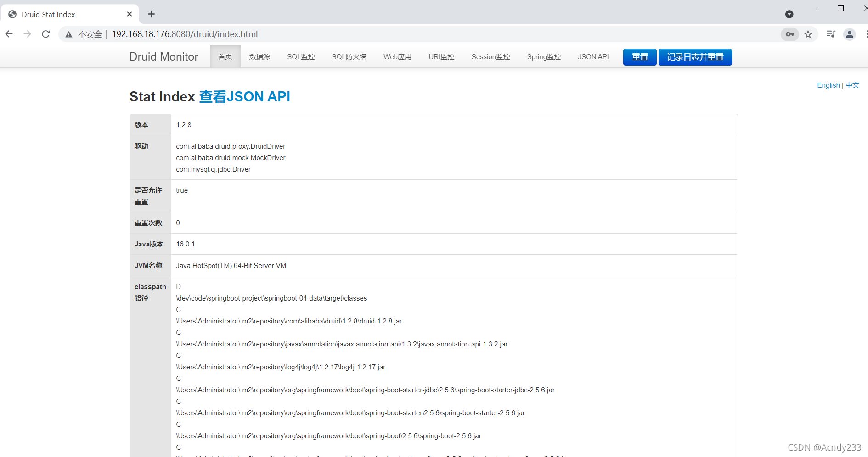Click the 是否允许重置 value true
The width and height of the screenshot is (868, 457).
(182, 190)
